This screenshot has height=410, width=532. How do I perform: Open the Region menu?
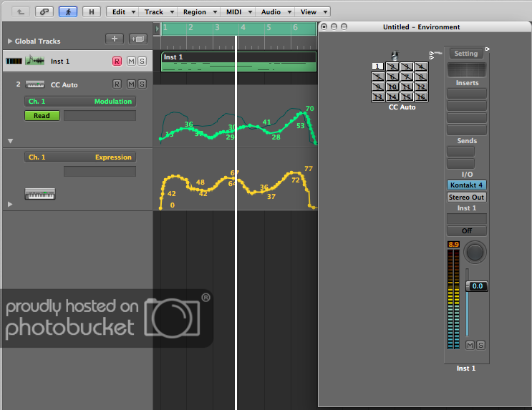pos(198,11)
